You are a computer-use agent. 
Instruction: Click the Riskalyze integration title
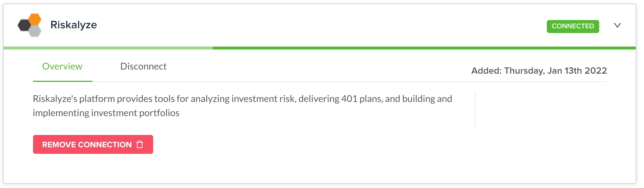pos(74,25)
